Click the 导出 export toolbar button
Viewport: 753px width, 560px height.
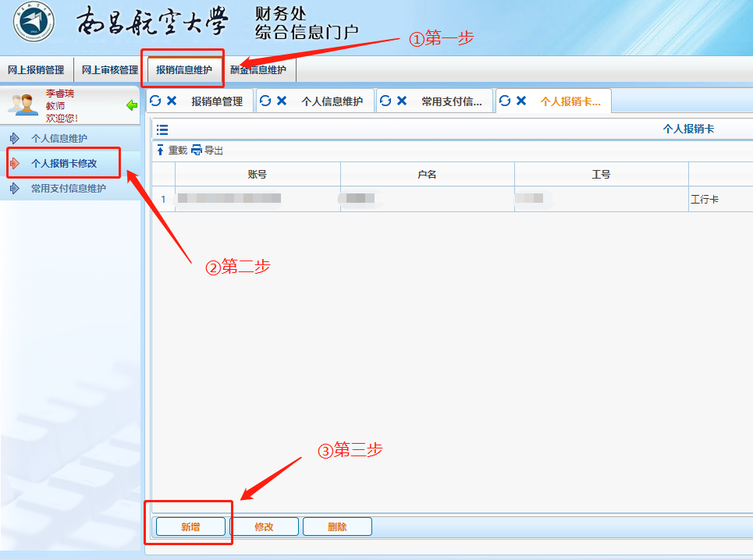(208, 151)
